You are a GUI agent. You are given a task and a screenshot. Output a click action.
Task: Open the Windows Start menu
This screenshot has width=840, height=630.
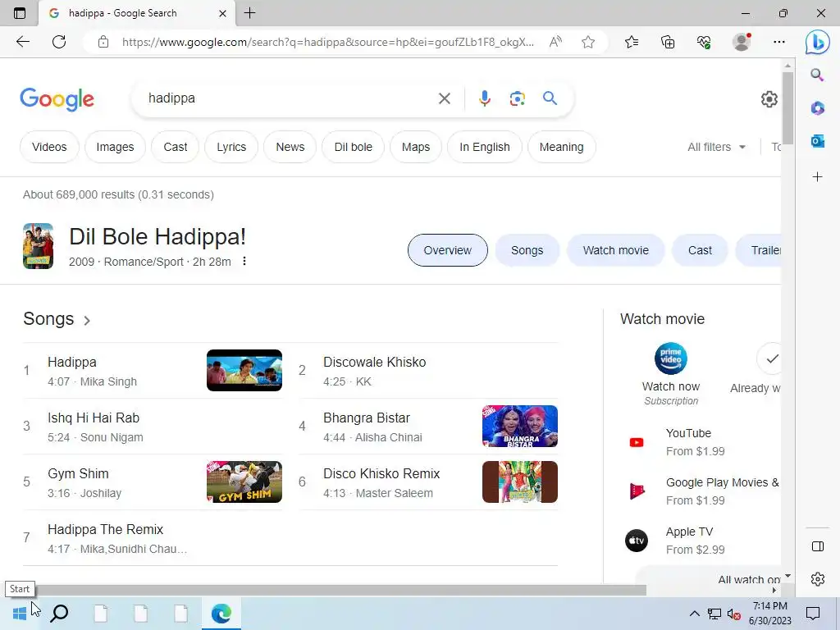20,614
